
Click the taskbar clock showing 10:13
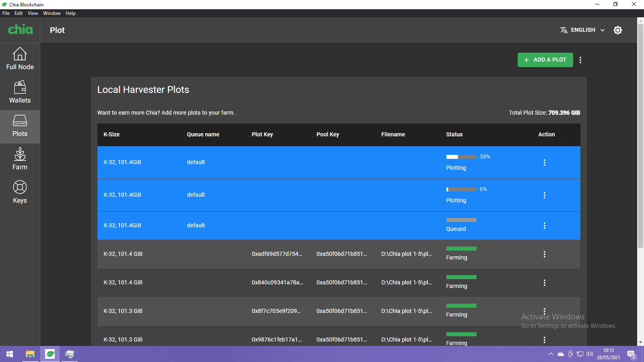tap(608, 354)
